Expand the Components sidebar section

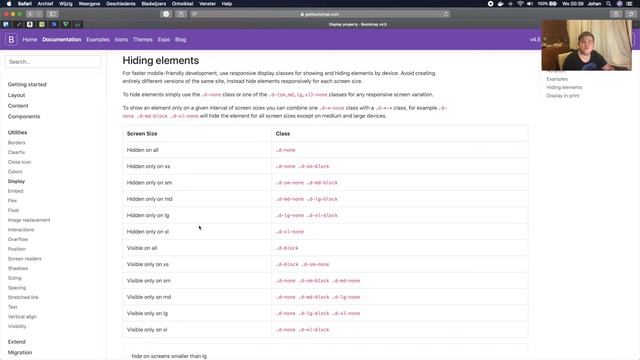click(24, 116)
